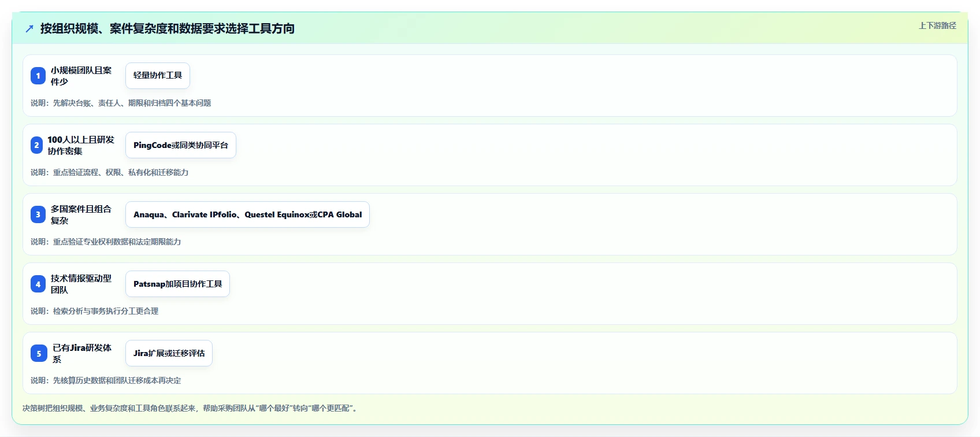Click the condition text 100人以上且研发协作密集
Image resolution: width=980 pixels, height=437 pixels.
click(x=81, y=145)
